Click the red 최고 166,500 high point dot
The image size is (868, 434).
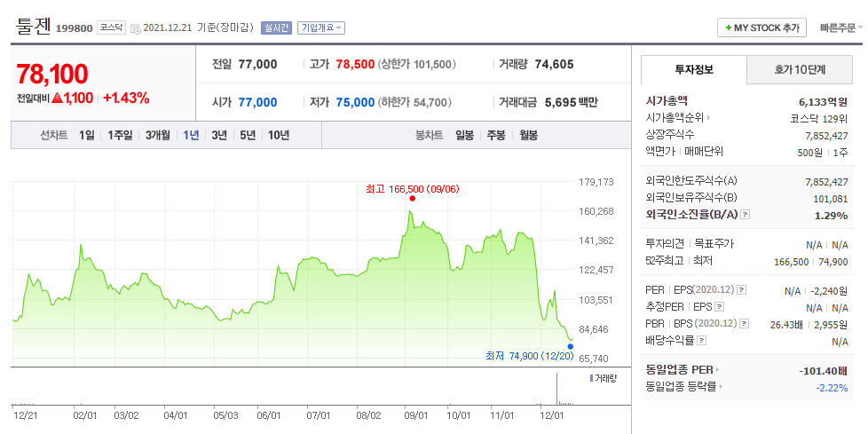pos(413,198)
